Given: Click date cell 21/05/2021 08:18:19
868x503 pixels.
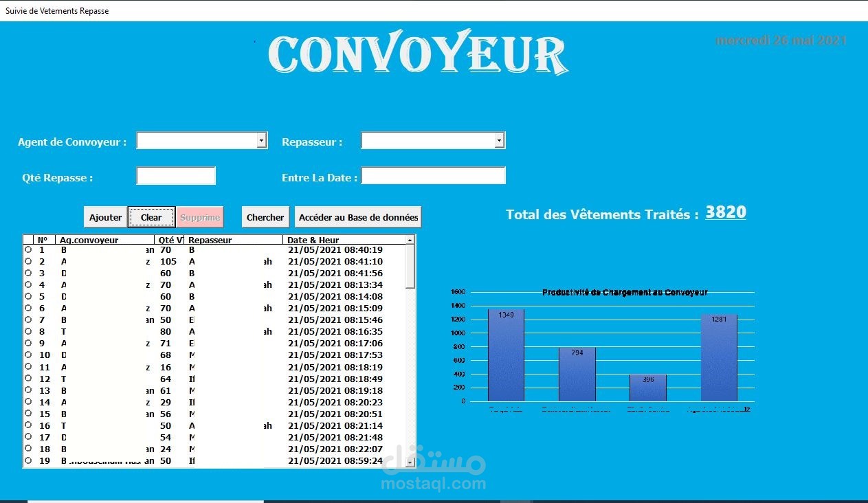Looking at the screenshot, I should 335,368.
